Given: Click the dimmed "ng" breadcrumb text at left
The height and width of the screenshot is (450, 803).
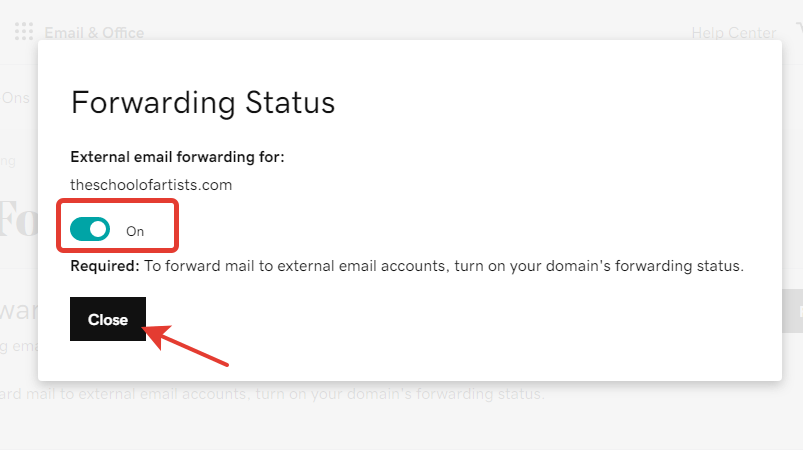Looking at the screenshot, I should 8,161.
